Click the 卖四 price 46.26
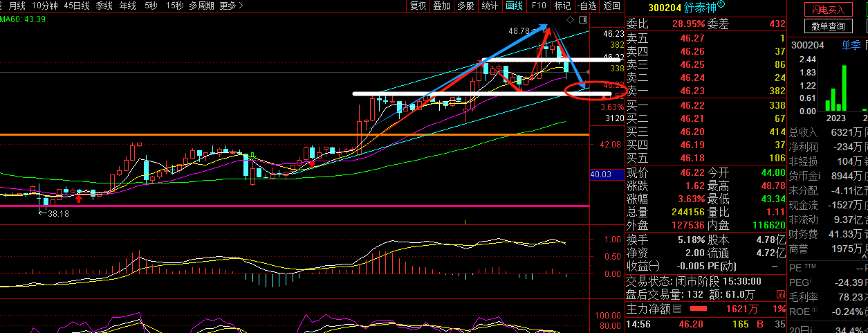This screenshot has width=868, height=333. [x=692, y=51]
